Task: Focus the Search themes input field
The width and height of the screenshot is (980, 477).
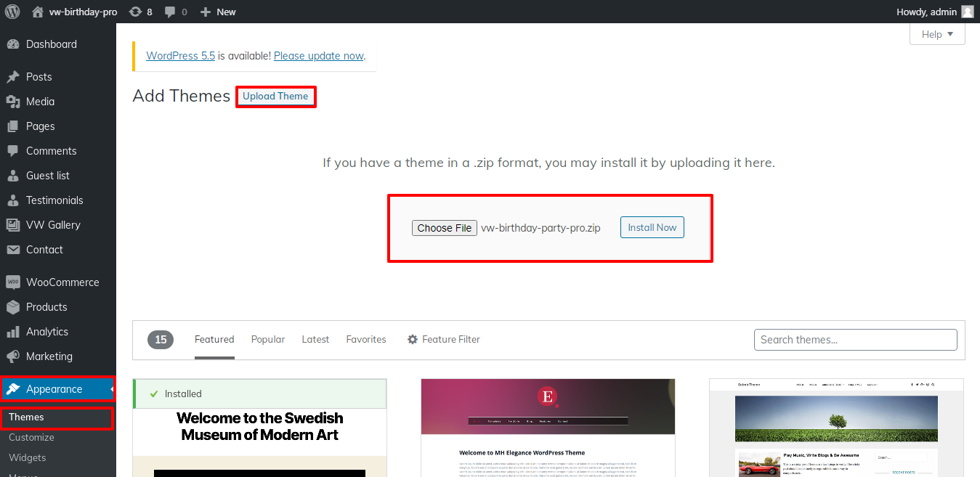Action: pyautogui.click(x=855, y=340)
